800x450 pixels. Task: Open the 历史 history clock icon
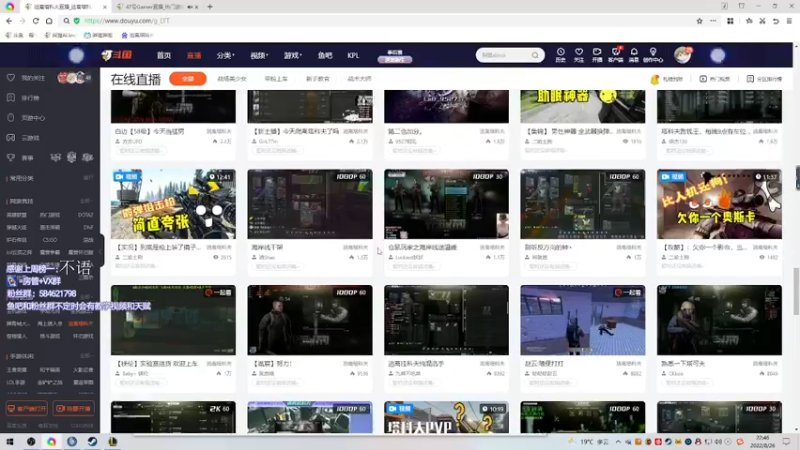click(x=560, y=55)
